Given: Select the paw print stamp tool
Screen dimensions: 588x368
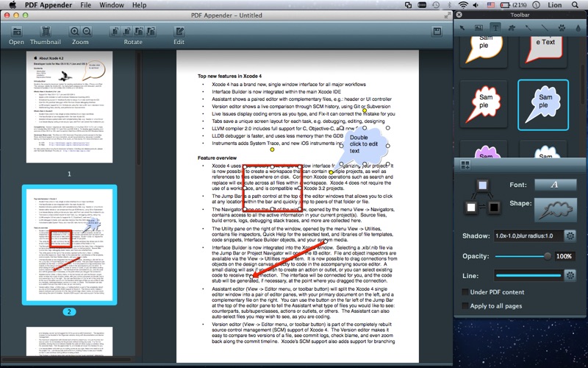Looking at the screenshot, I should (x=562, y=28).
